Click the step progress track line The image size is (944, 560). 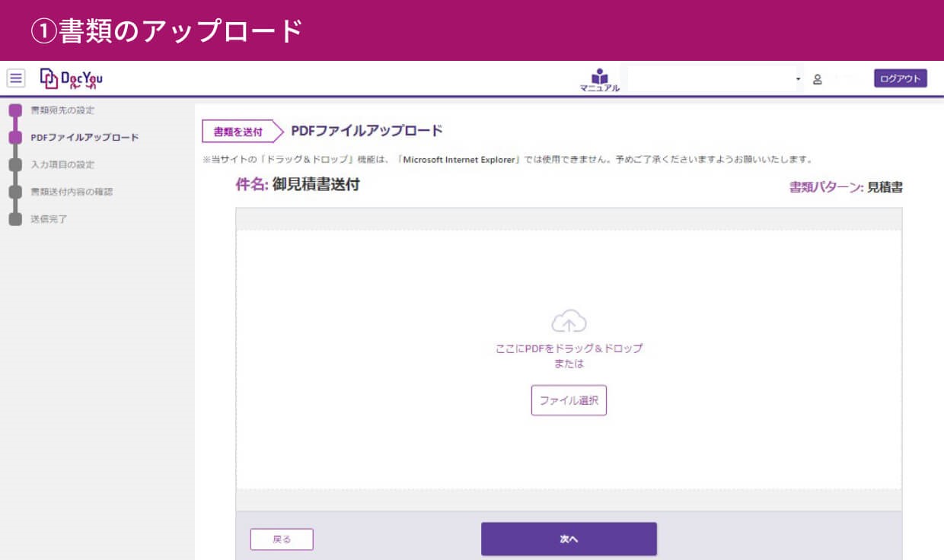coord(15,179)
